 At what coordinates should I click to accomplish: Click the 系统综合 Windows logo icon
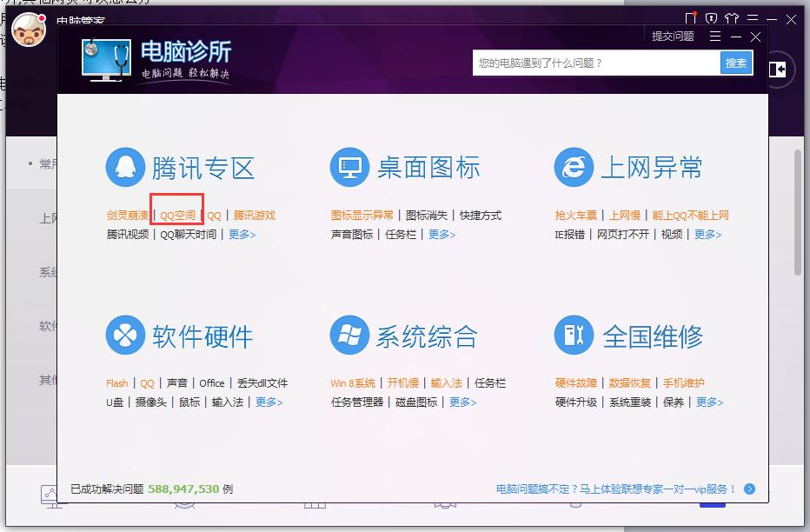[x=349, y=335]
